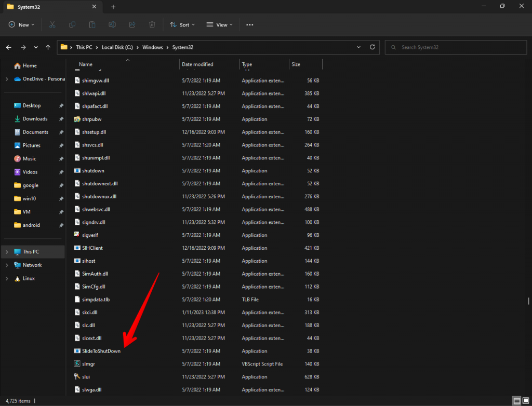Sort by the Size column header
This screenshot has height=406, width=532.
click(x=296, y=64)
